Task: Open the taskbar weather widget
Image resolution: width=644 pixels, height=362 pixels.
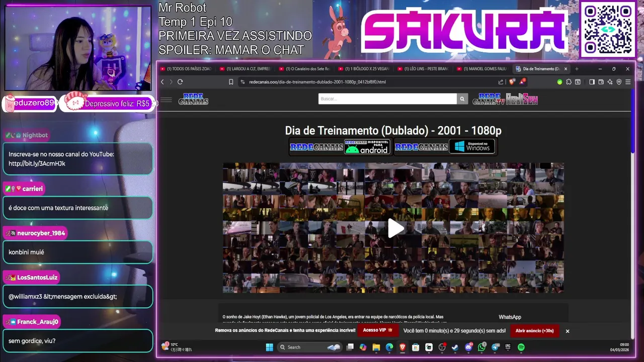Action: click(177, 346)
